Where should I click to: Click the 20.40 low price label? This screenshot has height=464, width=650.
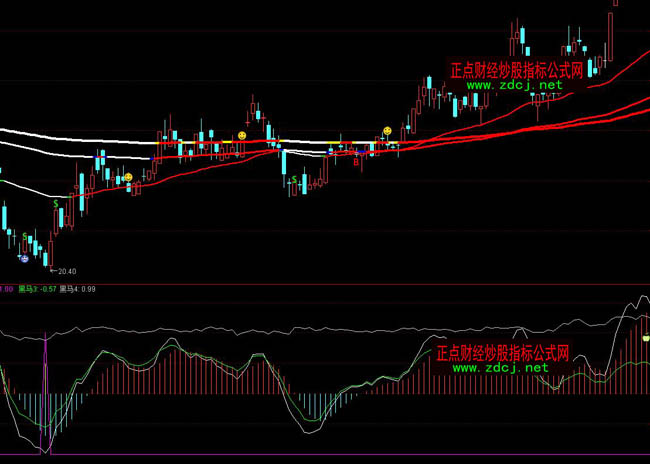(x=67, y=271)
